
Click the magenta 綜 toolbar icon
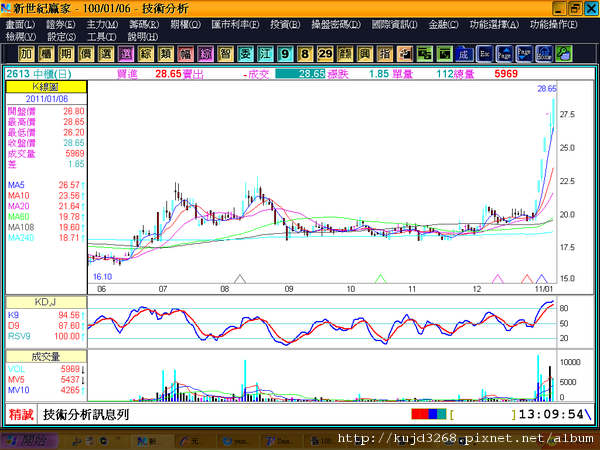tap(205, 54)
